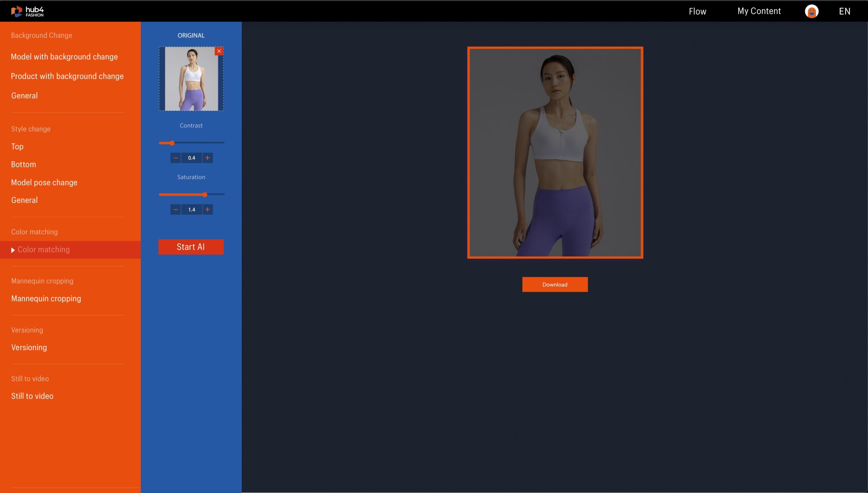This screenshot has width=868, height=493.
Task: Open Still to video tool
Action: tap(32, 396)
